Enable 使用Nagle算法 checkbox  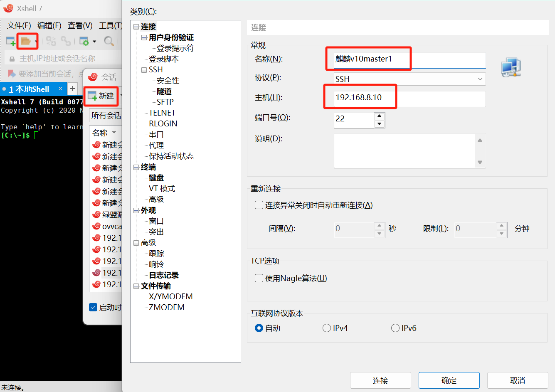coord(259,278)
